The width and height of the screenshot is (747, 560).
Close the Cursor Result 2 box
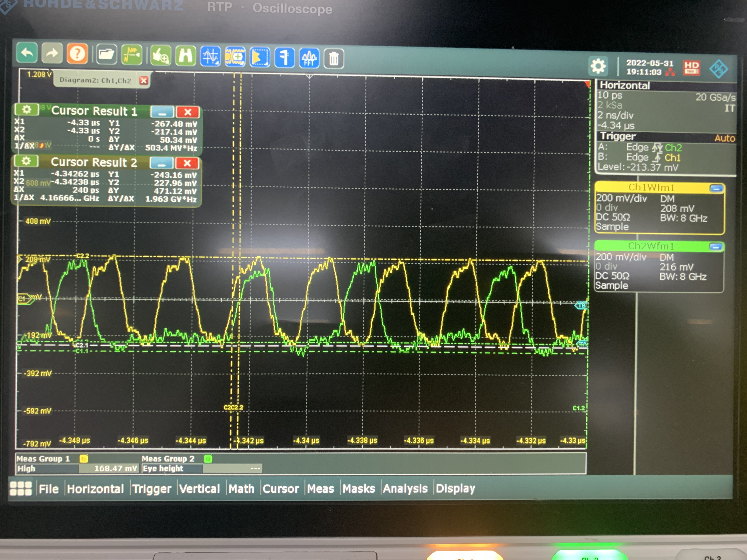(x=187, y=163)
